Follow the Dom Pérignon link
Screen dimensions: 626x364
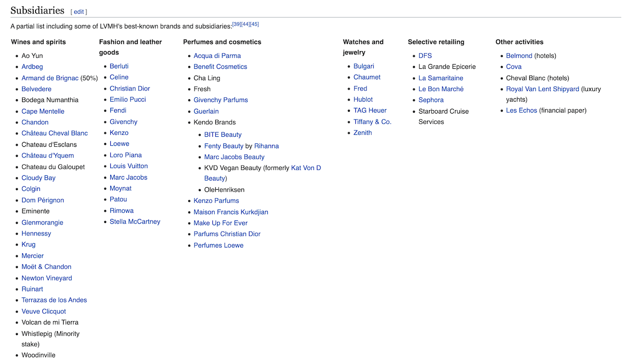[x=43, y=200]
